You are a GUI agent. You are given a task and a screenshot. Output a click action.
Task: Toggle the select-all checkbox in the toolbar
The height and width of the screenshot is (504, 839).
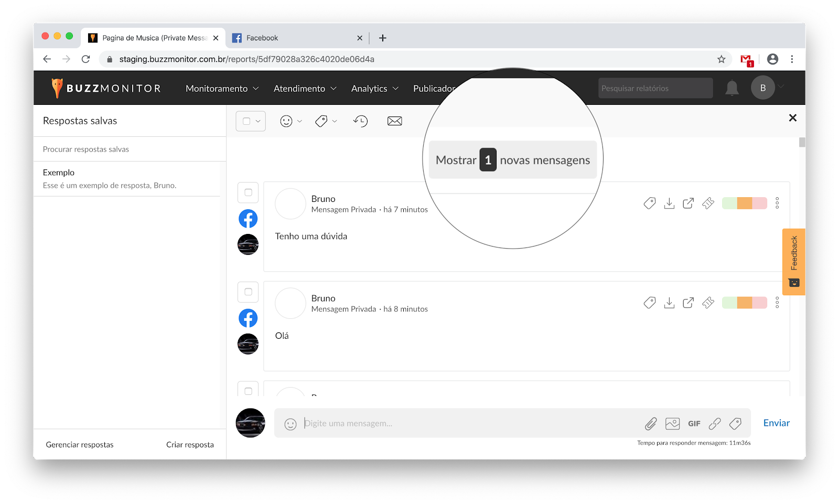click(246, 121)
